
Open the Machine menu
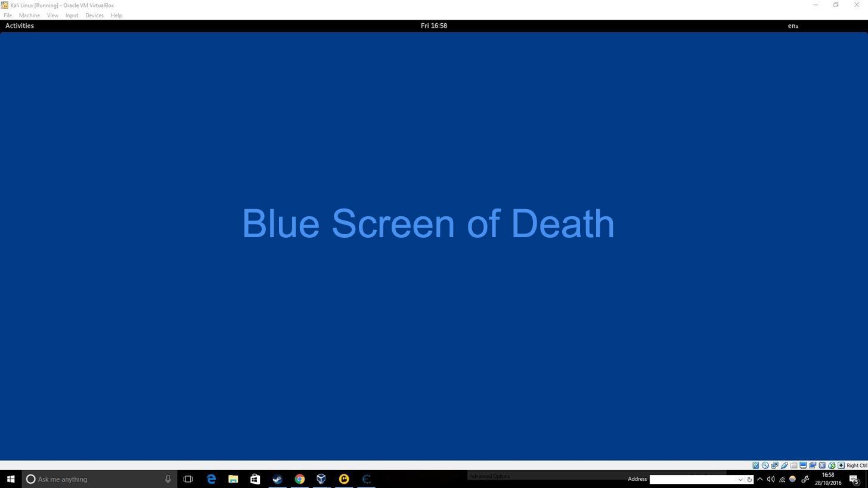click(29, 15)
